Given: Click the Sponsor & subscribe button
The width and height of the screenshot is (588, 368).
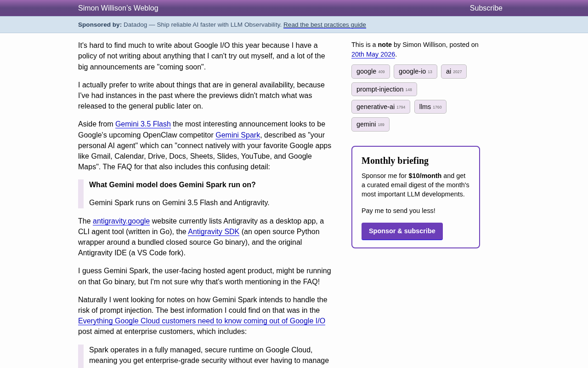Looking at the screenshot, I should [x=402, y=231].
